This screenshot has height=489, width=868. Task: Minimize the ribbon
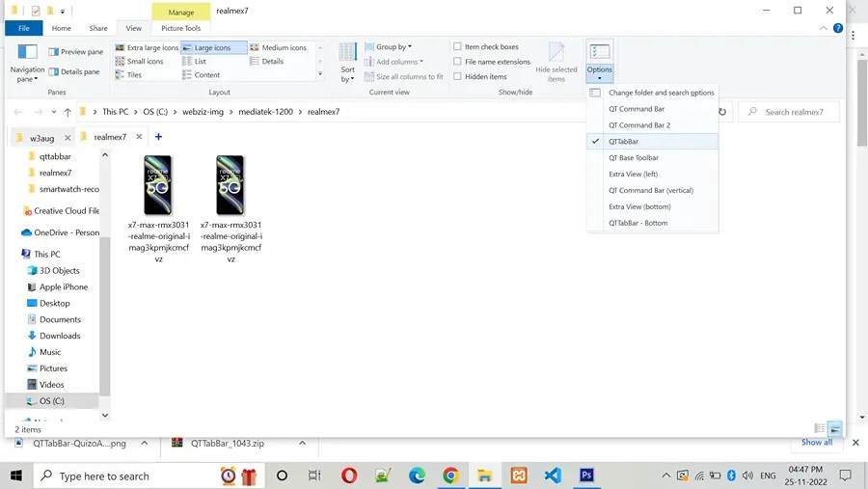click(x=824, y=28)
